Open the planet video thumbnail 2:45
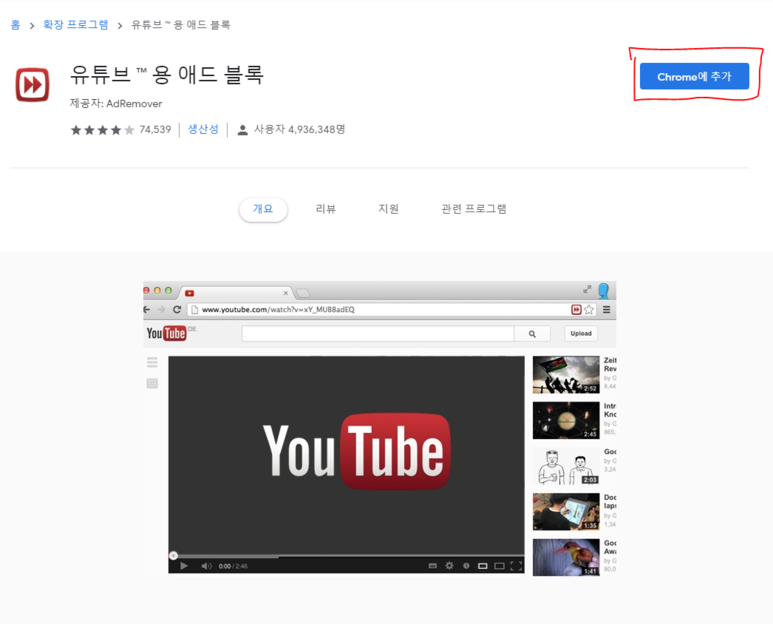 click(x=566, y=420)
